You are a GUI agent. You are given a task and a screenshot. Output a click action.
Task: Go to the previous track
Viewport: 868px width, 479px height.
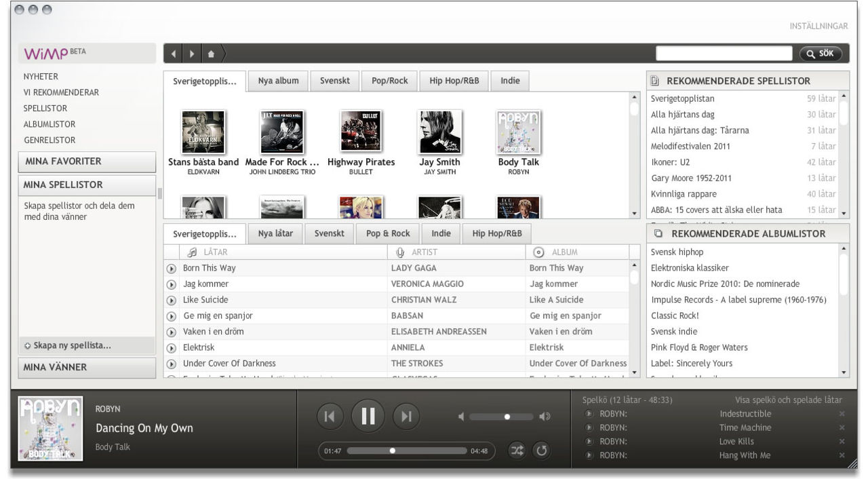pos(330,417)
